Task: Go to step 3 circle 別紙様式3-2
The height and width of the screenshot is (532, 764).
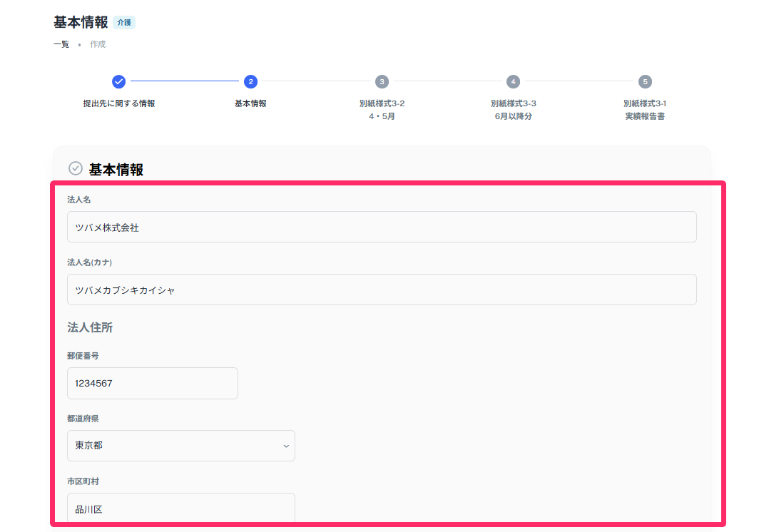Action: click(382, 82)
